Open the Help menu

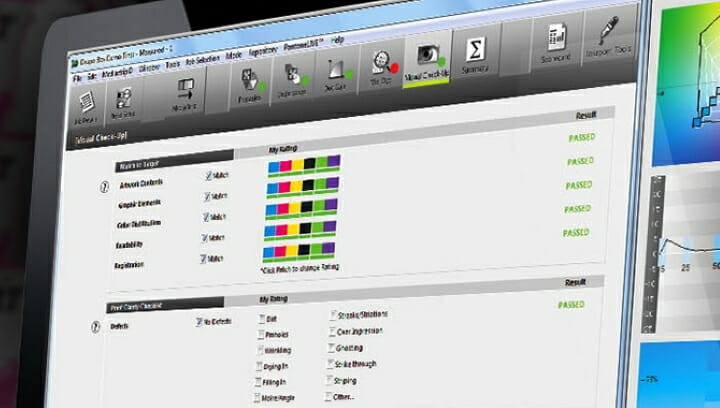point(337,40)
